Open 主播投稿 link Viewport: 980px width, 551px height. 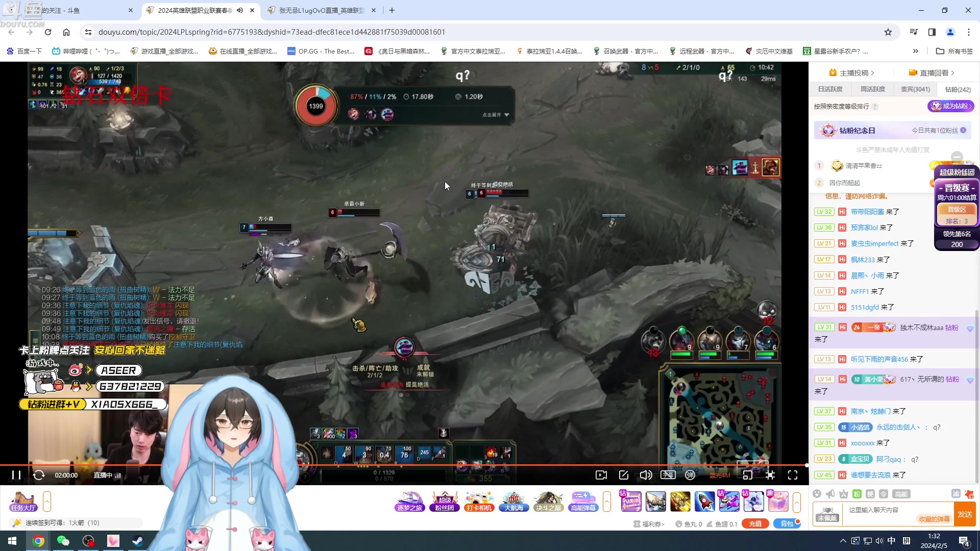[852, 73]
